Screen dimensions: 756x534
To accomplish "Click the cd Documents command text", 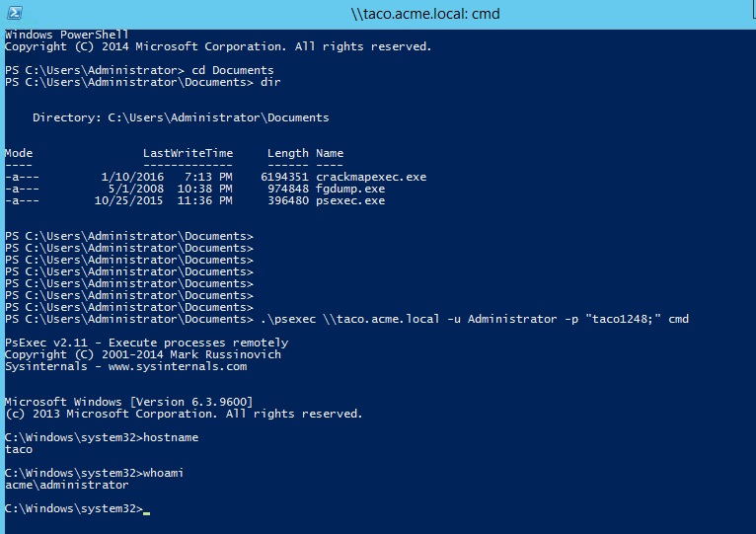I will pos(232,70).
